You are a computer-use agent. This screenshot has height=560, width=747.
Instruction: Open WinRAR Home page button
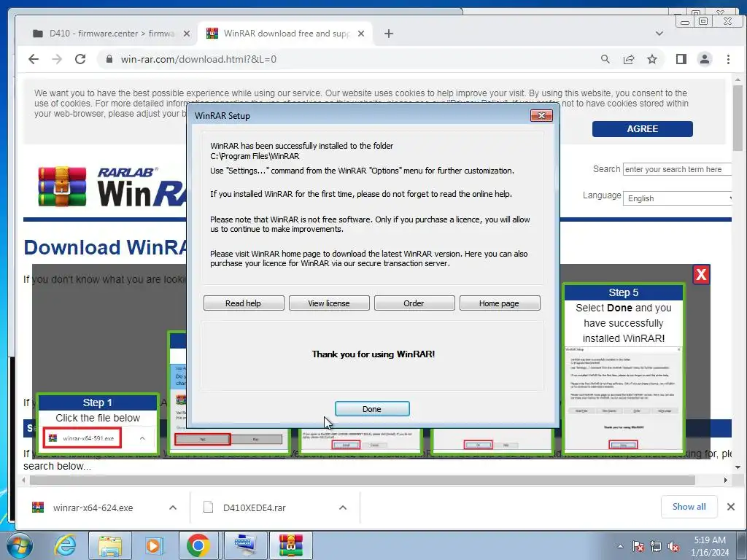(499, 303)
